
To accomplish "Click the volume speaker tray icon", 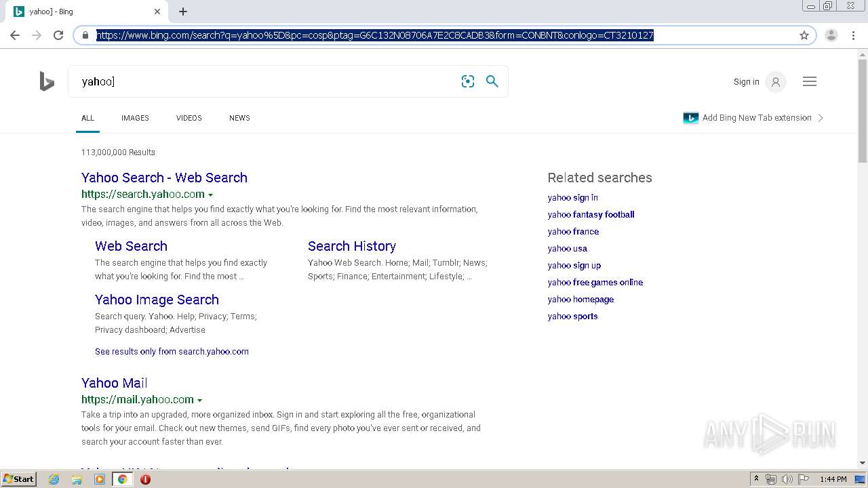I will click(787, 479).
